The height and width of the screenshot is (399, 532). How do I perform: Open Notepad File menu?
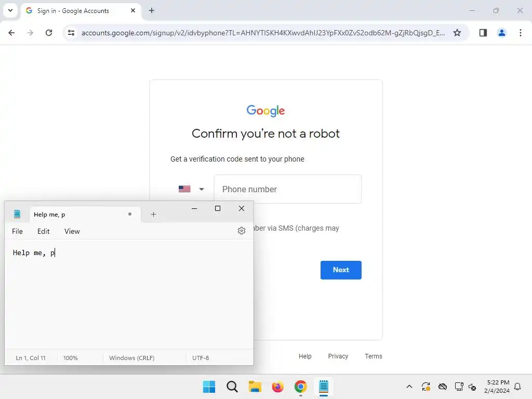click(x=17, y=231)
